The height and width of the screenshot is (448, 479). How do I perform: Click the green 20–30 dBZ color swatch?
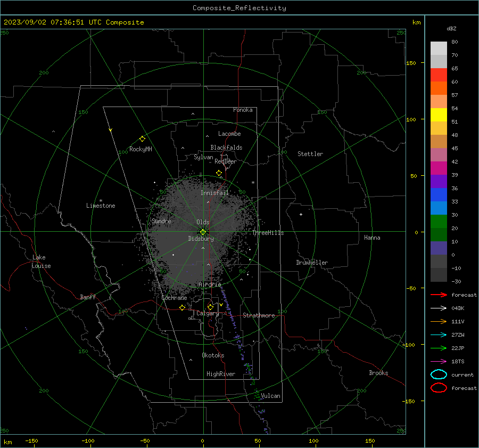tap(439, 222)
